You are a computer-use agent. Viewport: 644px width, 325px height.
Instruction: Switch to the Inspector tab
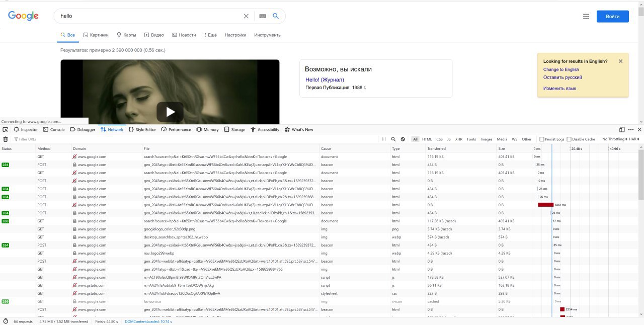point(26,129)
